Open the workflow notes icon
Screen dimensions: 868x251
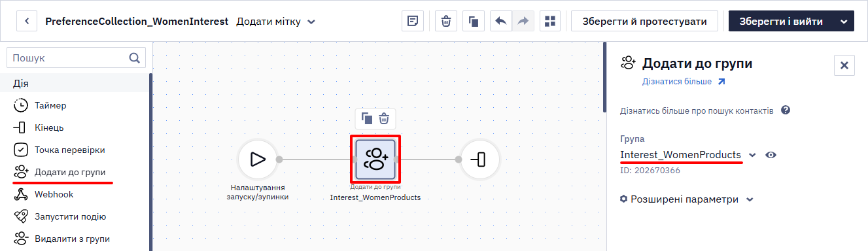coord(412,21)
